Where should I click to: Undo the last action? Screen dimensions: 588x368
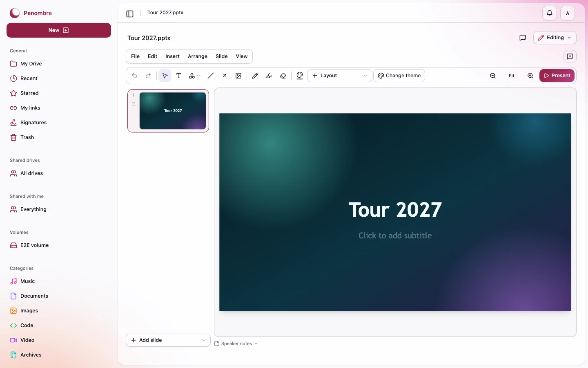click(134, 76)
